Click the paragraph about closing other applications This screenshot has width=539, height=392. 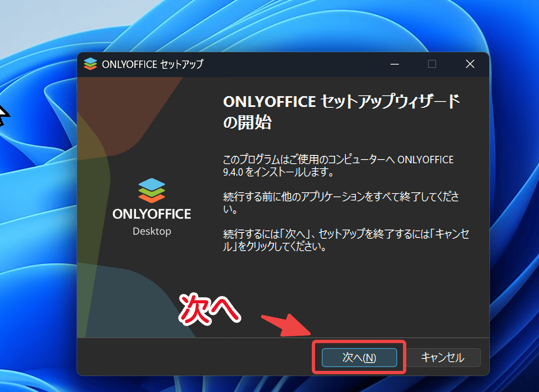tap(340, 203)
